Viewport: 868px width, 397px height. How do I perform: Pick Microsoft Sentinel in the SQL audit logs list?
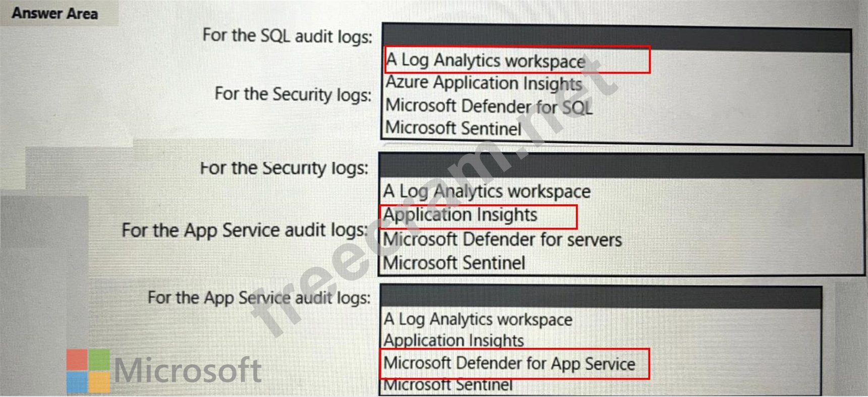(453, 128)
